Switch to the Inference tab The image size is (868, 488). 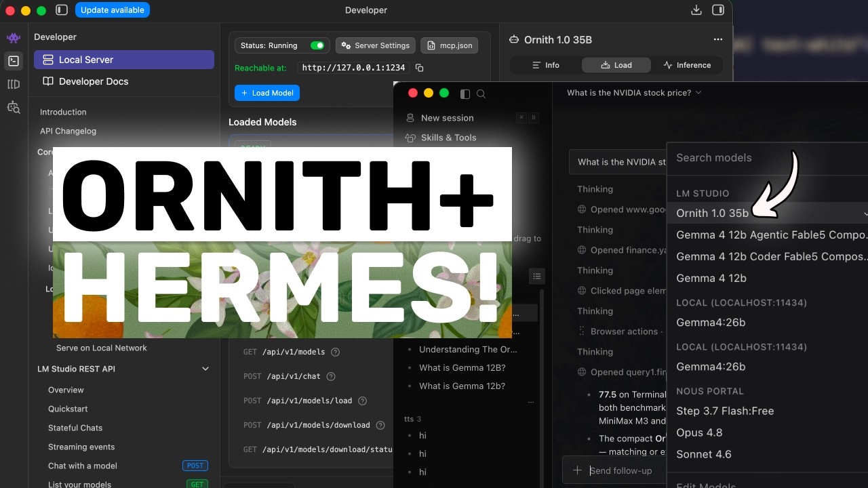point(687,65)
